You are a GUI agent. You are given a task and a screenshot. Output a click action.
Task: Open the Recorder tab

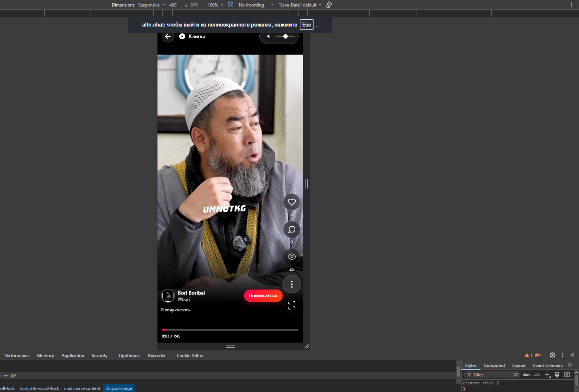point(157,356)
